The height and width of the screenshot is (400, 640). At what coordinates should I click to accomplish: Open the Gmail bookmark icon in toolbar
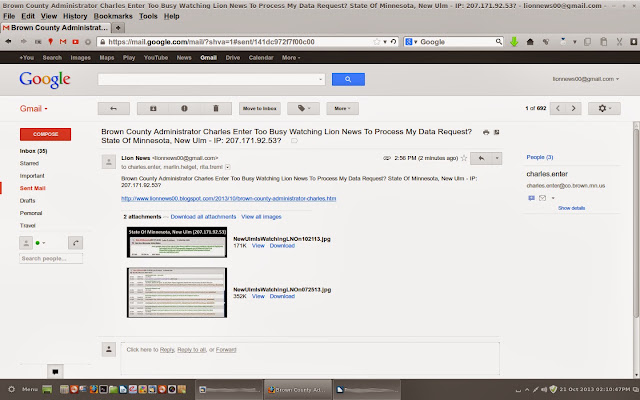click(x=63, y=42)
